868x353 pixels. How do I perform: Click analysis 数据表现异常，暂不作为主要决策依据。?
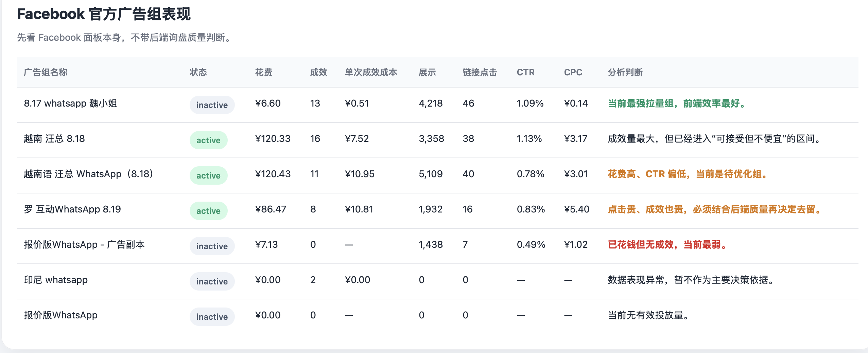click(x=691, y=280)
